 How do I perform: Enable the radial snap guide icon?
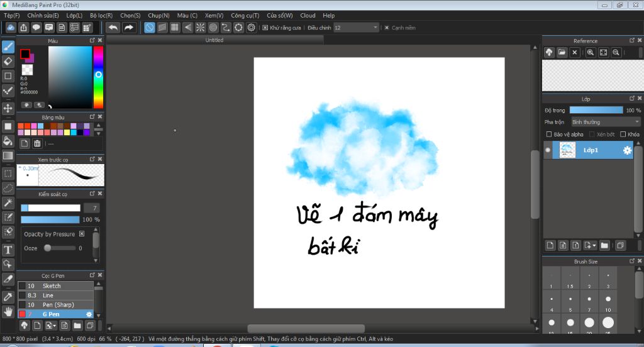(201, 28)
